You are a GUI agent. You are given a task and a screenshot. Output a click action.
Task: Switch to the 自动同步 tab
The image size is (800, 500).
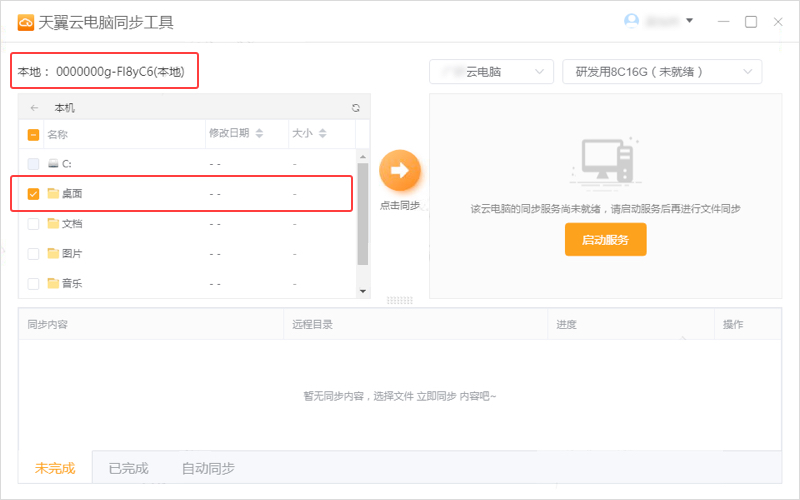[208, 468]
